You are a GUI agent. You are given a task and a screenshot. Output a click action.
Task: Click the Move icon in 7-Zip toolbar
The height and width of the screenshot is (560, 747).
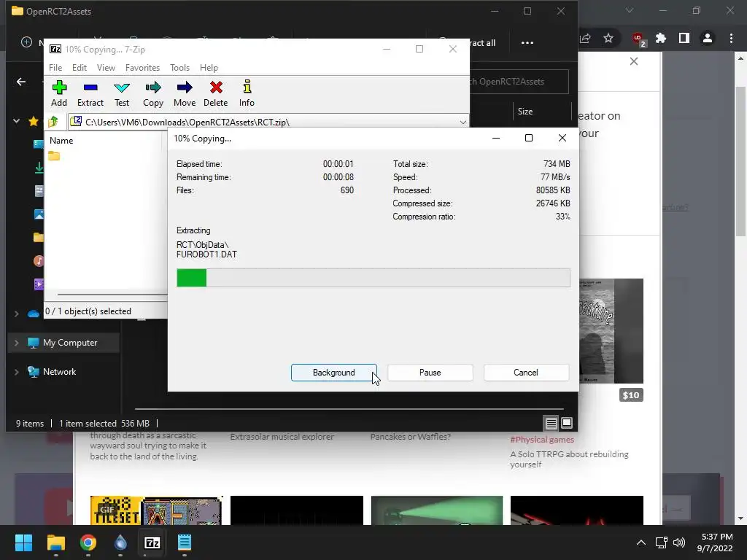point(185,93)
